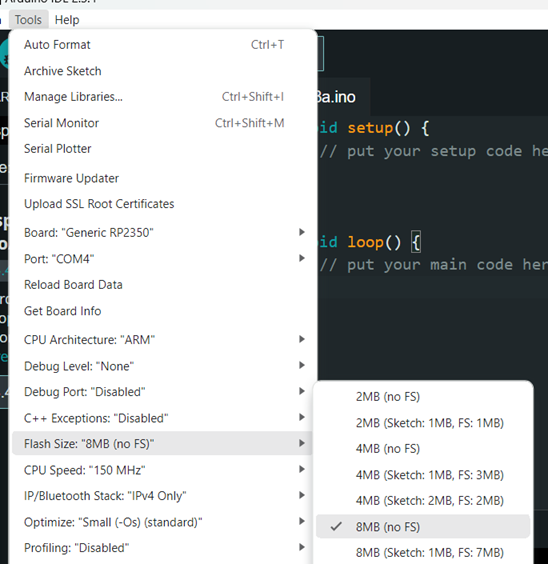This screenshot has width=548, height=564.
Task: Select 4MB (Sketch: 1MB, FS: 3MB)
Action: 423,475
